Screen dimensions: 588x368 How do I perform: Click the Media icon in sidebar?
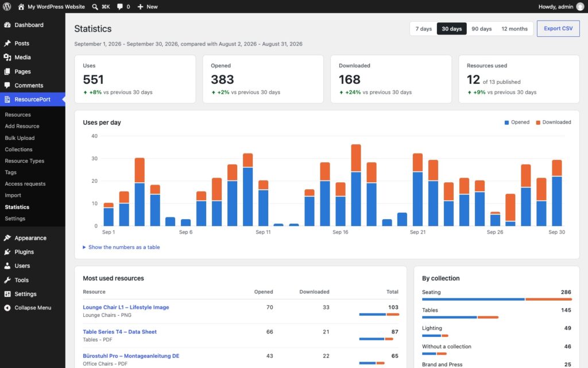(x=7, y=57)
